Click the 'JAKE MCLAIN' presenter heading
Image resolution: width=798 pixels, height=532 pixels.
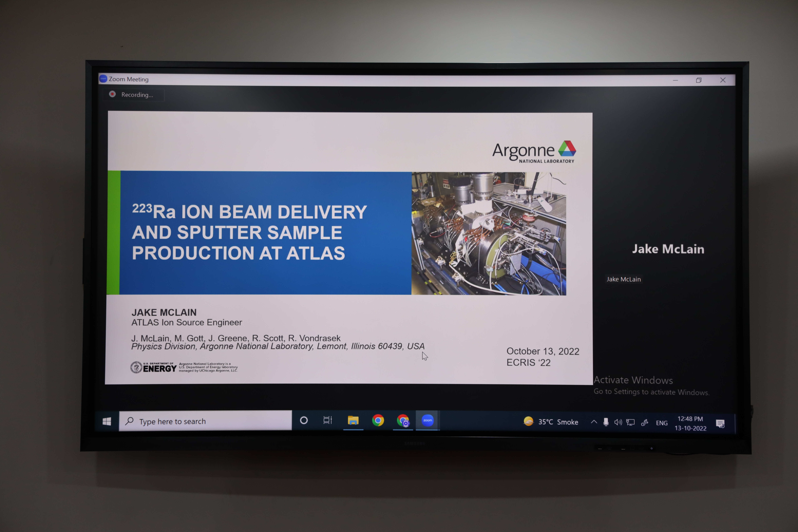click(x=164, y=312)
